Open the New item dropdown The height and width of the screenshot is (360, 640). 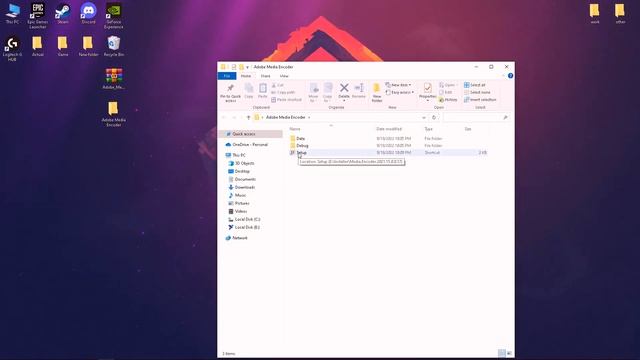pos(398,85)
